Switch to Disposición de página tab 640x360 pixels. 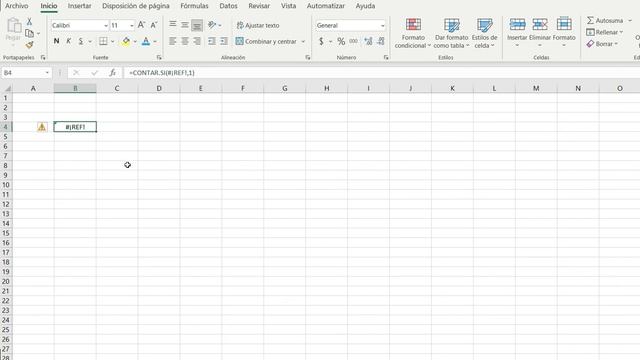click(136, 6)
